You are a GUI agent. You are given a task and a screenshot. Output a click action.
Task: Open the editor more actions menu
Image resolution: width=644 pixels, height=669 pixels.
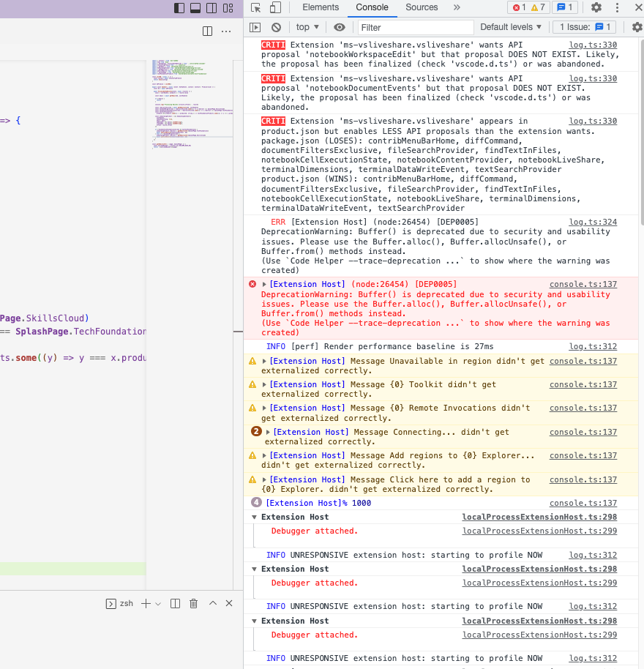pos(226,31)
